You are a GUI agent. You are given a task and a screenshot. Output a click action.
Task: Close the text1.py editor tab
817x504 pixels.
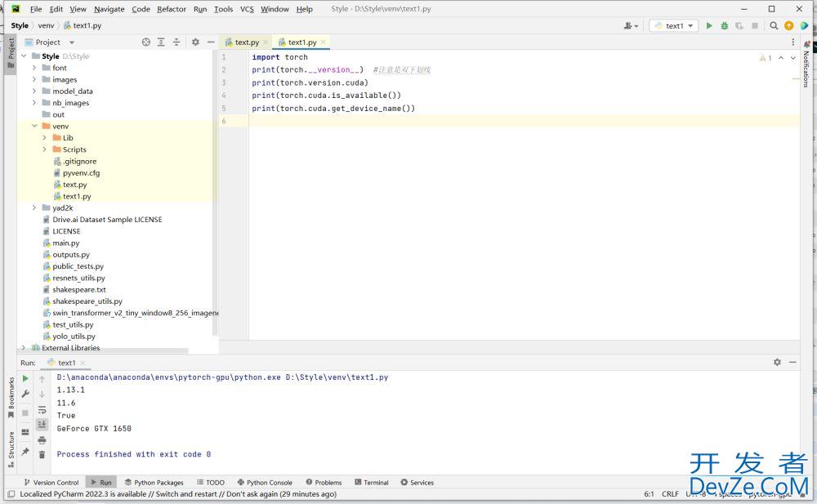[x=323, y=42]
